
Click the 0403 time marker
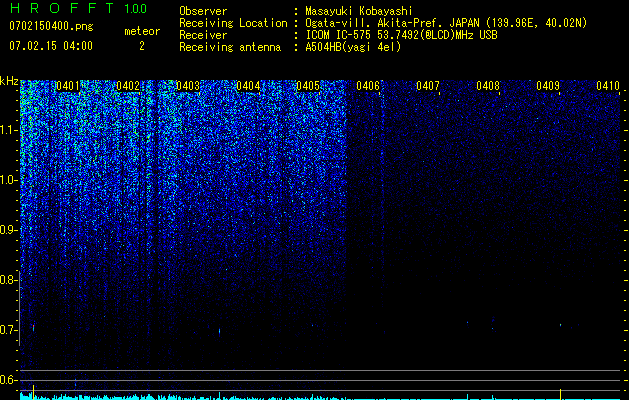coord(188,86)
